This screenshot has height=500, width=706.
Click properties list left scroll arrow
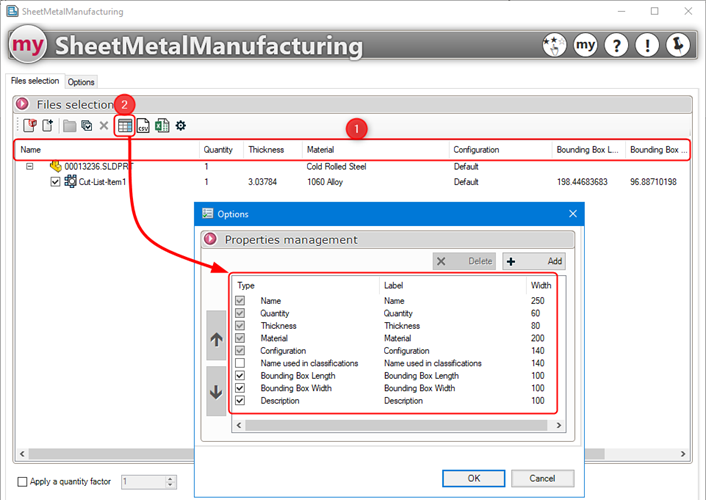pyautogui.click(x=239, y=425)
